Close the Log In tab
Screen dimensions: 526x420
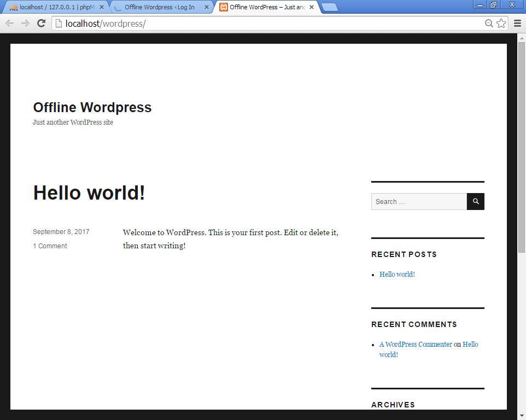click(207, 7)
